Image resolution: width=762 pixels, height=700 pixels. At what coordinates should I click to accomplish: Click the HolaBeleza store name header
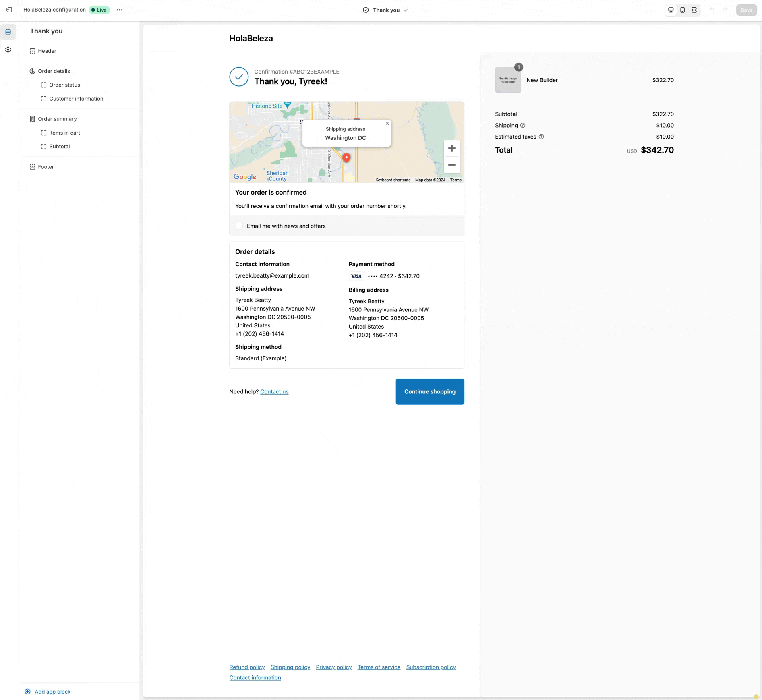[251, 39]
